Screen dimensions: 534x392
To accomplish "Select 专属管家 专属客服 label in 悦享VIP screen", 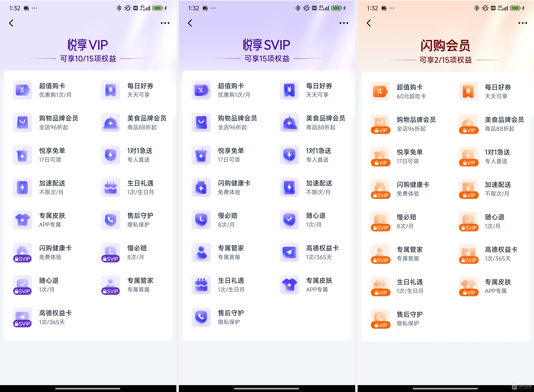I will pos(140,285).
